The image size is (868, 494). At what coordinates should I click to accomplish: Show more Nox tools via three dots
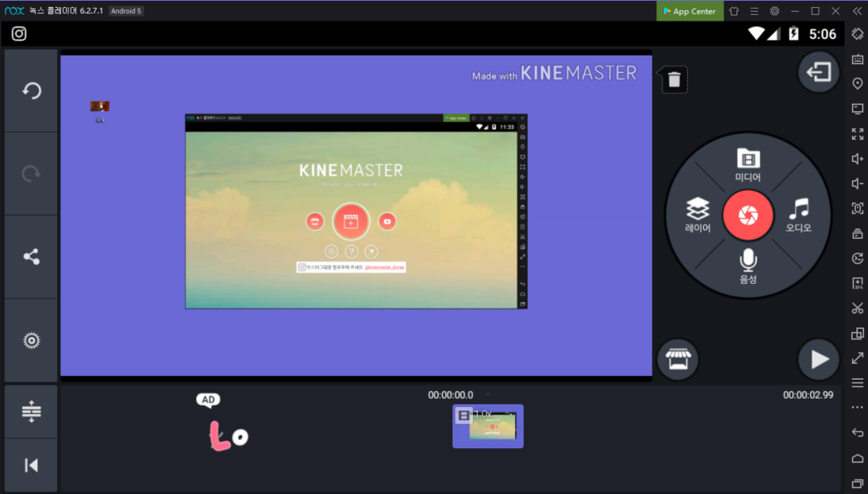click(858, 408)
